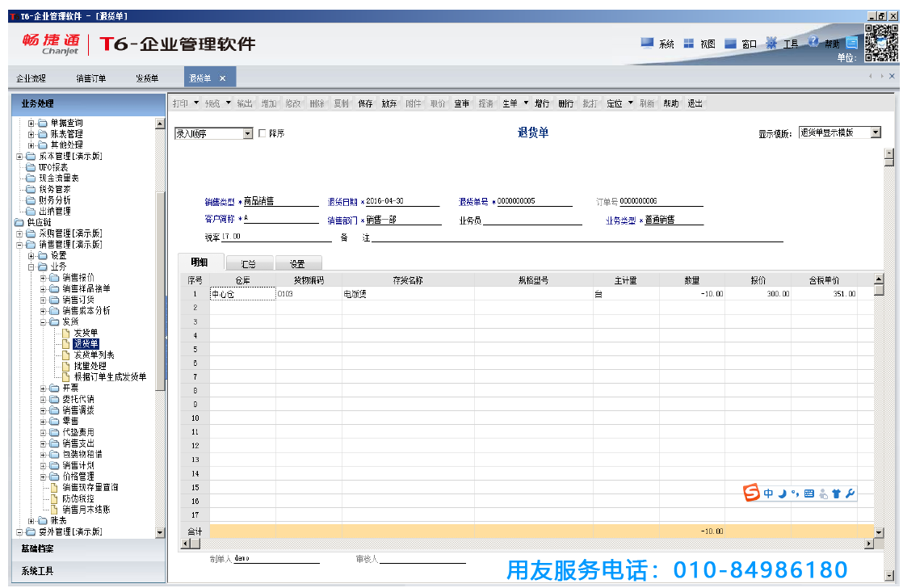
Task: Open 根据订单生成发货单 in tree
Action: (110, 376)
